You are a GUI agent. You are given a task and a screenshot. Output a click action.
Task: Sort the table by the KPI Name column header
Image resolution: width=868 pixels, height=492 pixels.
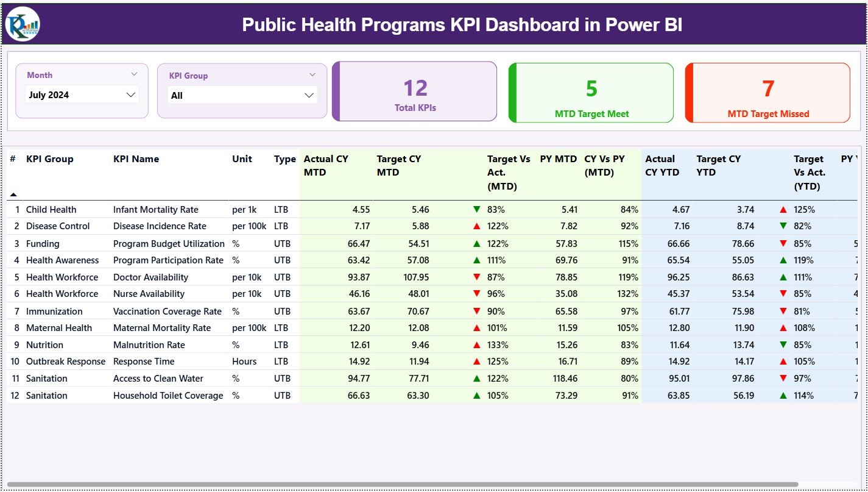click(x=135, y=159)
